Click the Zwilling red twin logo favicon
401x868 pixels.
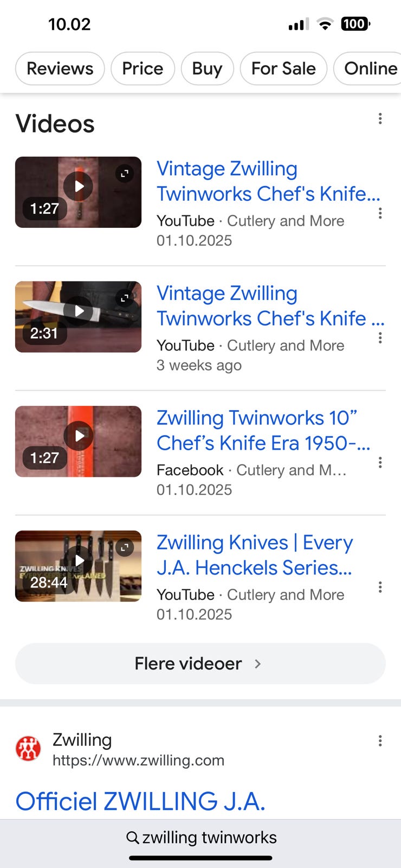28,749
